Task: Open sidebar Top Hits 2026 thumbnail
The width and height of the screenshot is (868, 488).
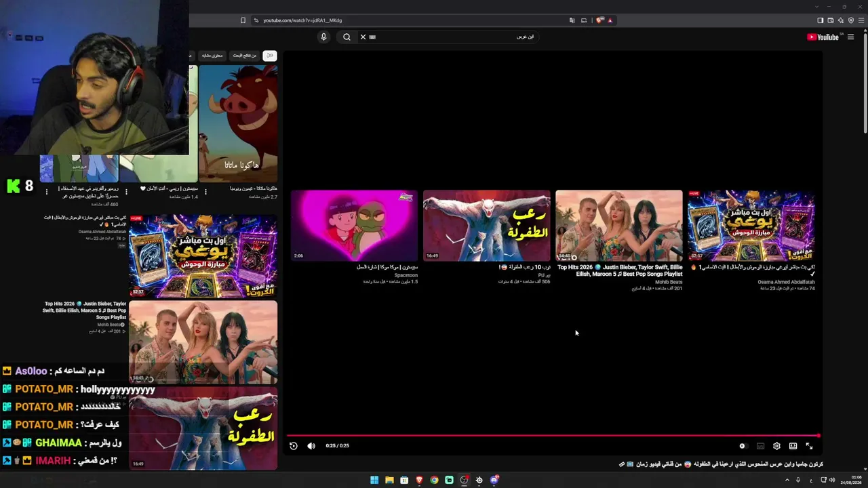Action: pyautogui.click(x=203, y=343)
